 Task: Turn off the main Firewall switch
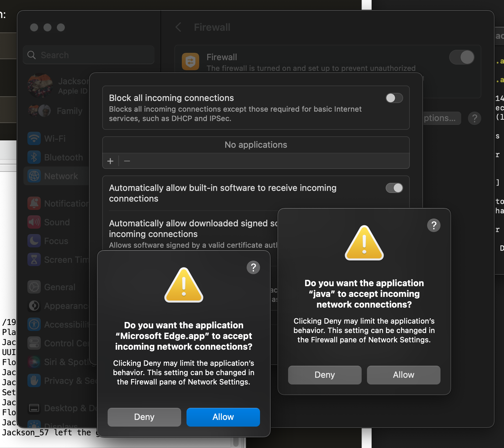462,57
